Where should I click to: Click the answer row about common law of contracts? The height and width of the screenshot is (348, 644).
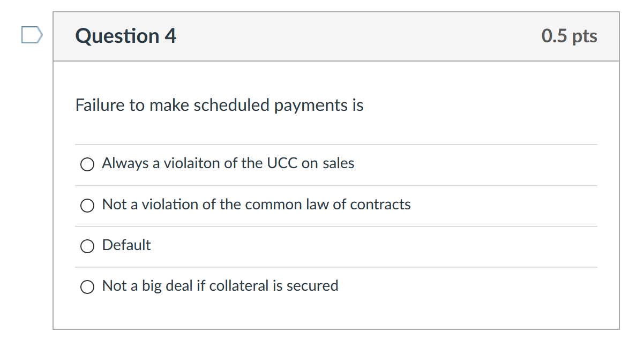point(256,205)
